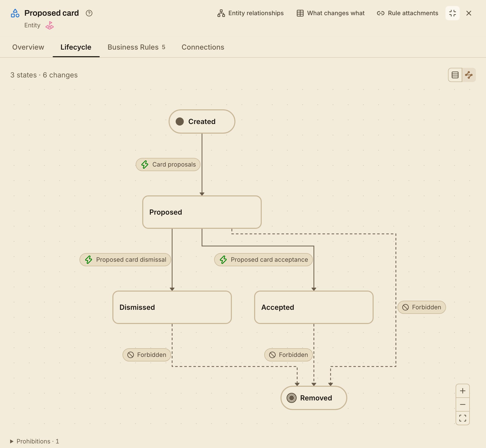Image resolution: width=486 pixels, height=448 pixels.
Task: Close the Proposed card panel
Action: pyautogui.click(x=469, y=13)
